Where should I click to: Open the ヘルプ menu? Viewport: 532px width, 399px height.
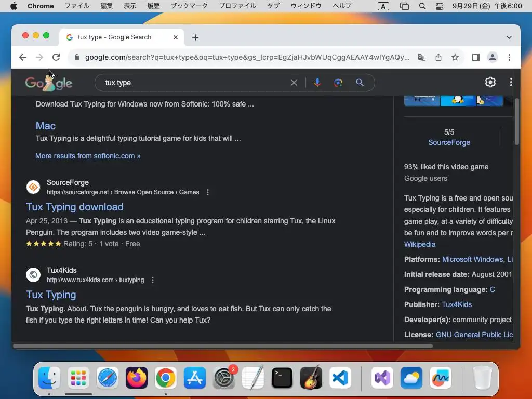[x=342, y=6]
